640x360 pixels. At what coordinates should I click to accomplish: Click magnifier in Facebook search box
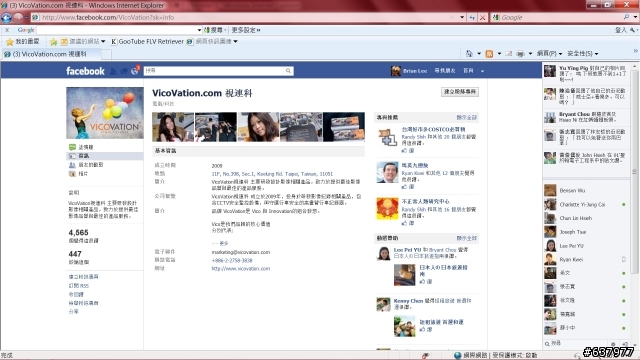point(288,71)
